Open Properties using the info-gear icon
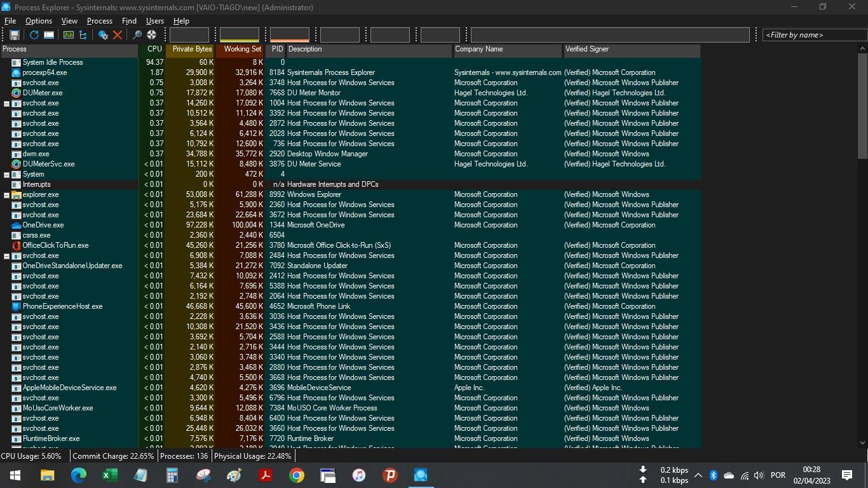The height and width of the screenshot is (488, 868). [x=103, y=35]
